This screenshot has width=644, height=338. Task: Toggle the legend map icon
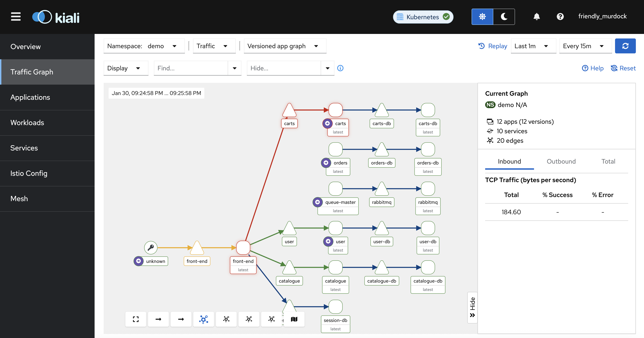click(294, 319)
